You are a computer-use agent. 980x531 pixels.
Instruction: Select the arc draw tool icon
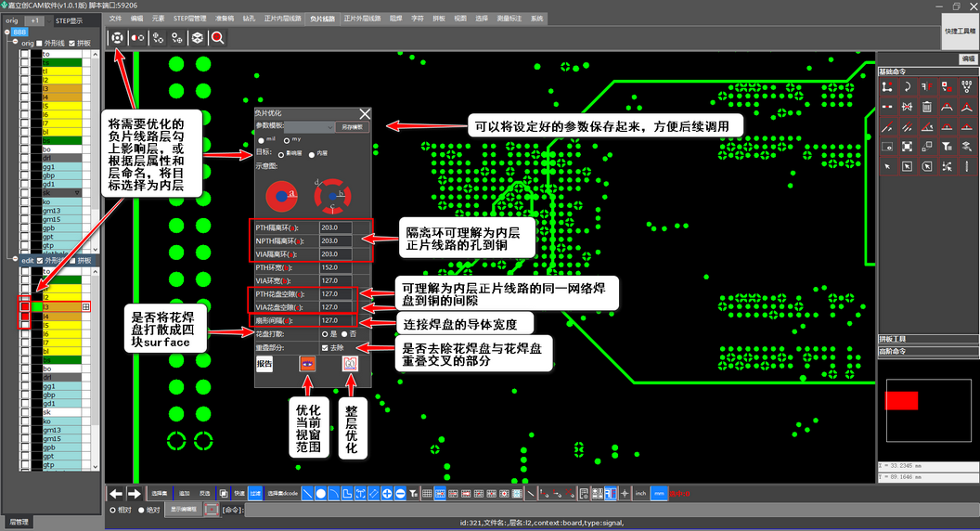click(334, 494)
